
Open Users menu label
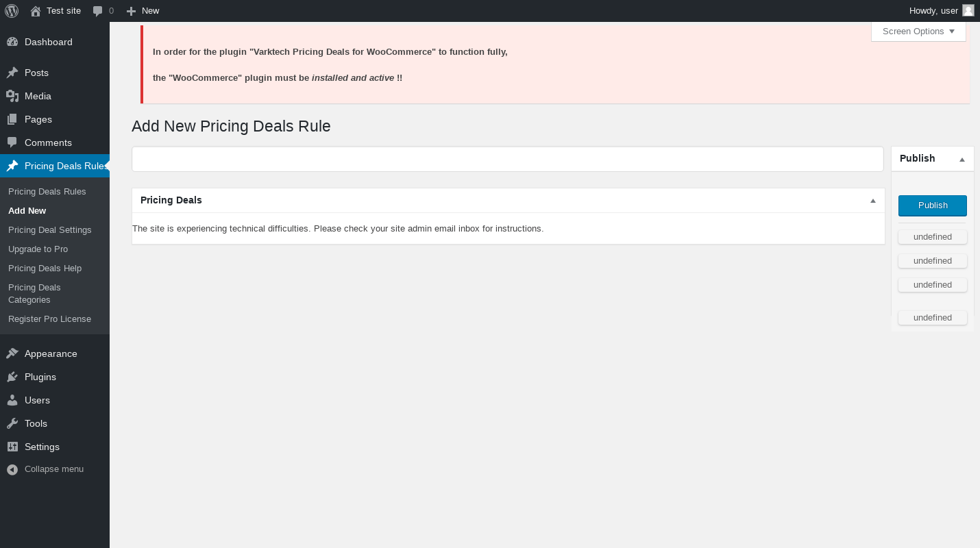pyautogui.click(x=37, y=400)
